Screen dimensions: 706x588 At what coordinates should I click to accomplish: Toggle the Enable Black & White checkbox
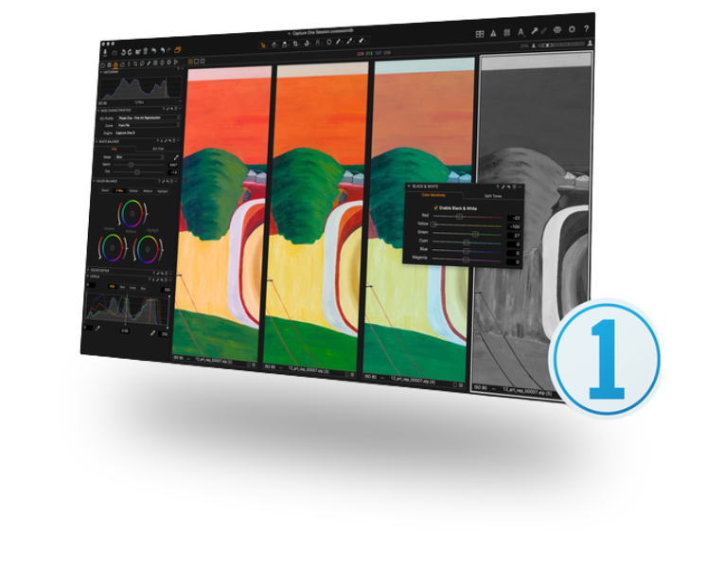tap(435, 206)
